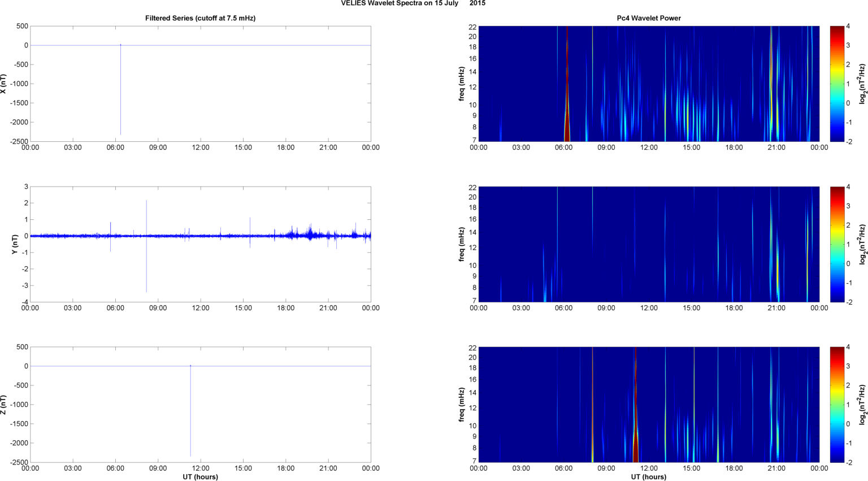Viewport: 868px width, 481px height.
Task: Select the Filtered Series cutoff plot title
Action: click(200, 18)
